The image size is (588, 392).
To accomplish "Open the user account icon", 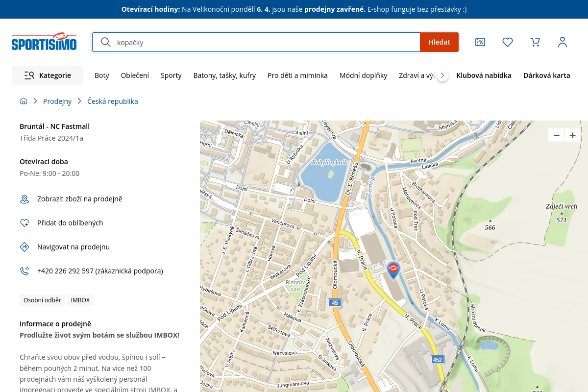I will click(563, 42).
